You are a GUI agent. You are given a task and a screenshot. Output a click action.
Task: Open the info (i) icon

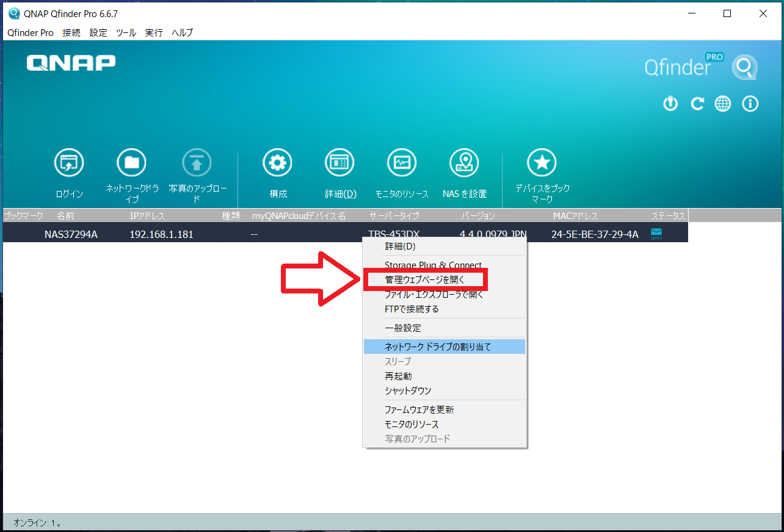(750, 104)
